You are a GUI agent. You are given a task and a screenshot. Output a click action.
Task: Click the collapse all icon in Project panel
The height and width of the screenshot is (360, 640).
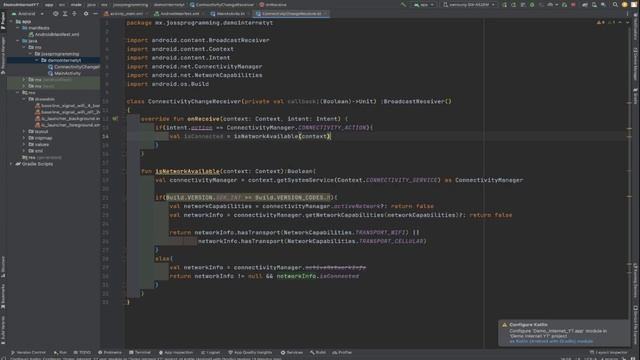(74, 13)
